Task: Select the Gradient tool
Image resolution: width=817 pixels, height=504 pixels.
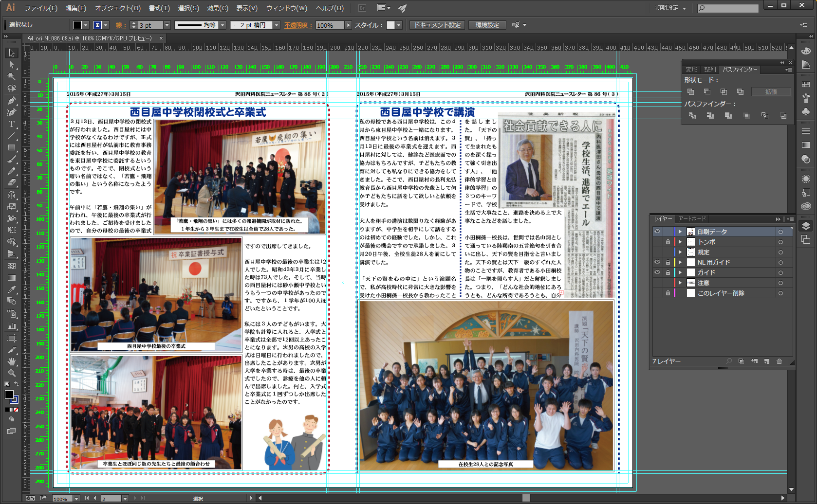Action: [12, 278]
